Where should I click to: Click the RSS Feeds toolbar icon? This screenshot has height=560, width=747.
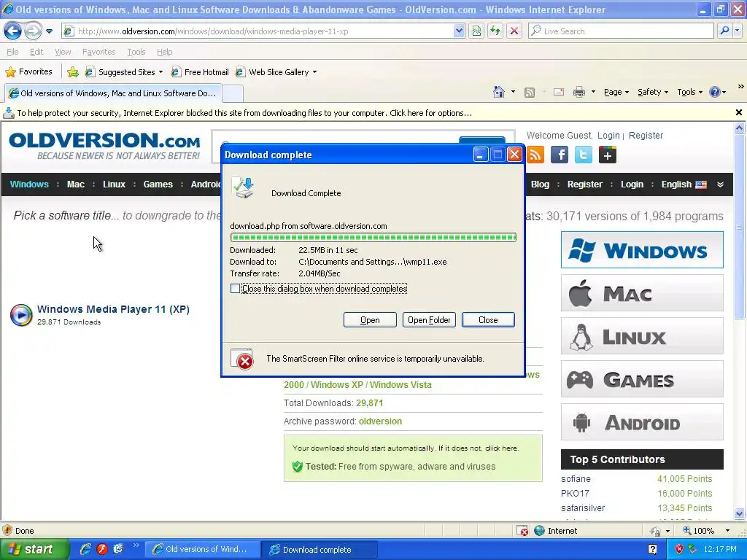(x=530, y=93)
